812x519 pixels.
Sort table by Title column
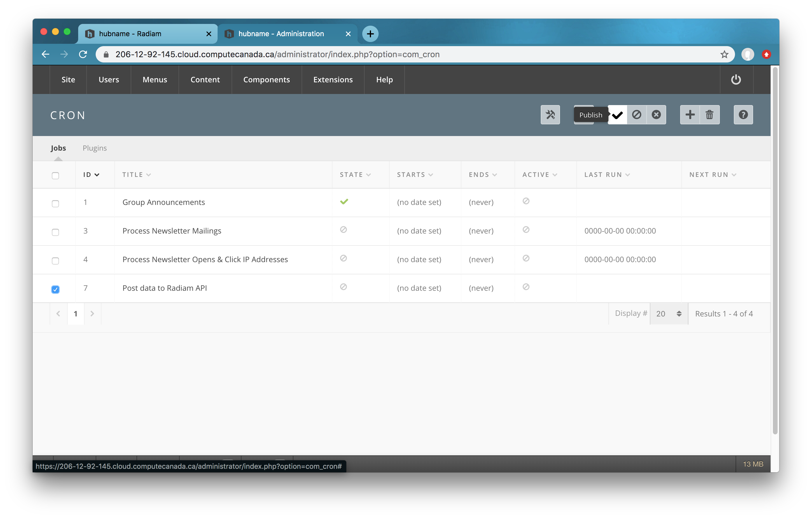(136, 175)
